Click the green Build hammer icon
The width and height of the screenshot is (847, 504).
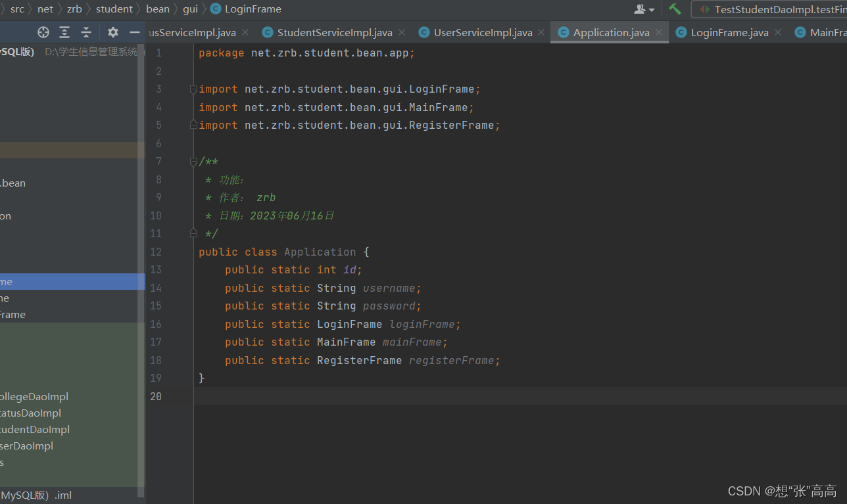pos(675,9)
